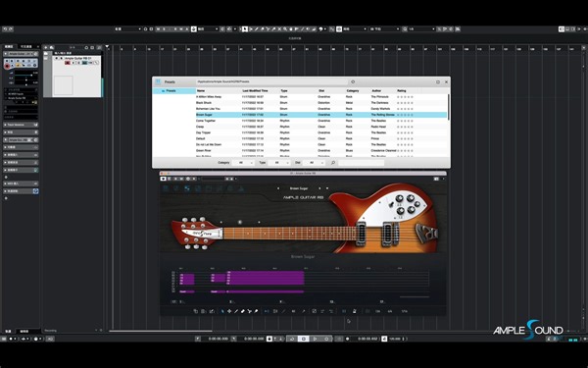Open the Category filter dropdown in Presets
Screen dimensions: 588x368
(243, 163)
